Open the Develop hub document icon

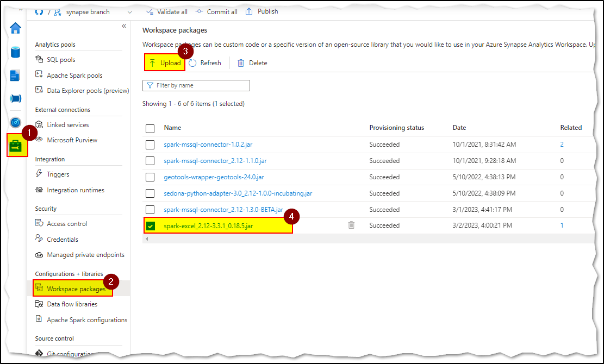[15, 76]
